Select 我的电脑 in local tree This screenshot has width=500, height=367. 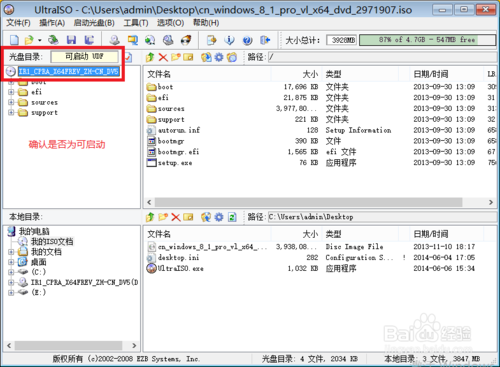click(x=34, y=231)
